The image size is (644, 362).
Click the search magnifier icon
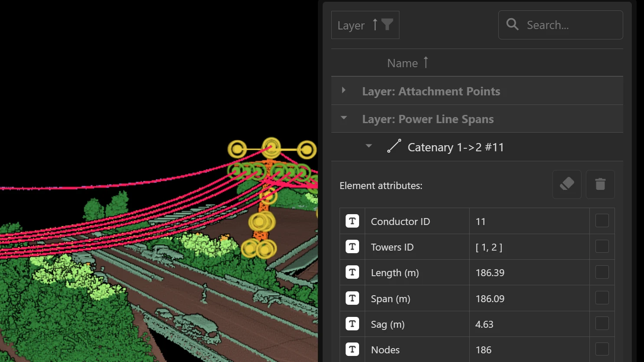pos(512,25)
